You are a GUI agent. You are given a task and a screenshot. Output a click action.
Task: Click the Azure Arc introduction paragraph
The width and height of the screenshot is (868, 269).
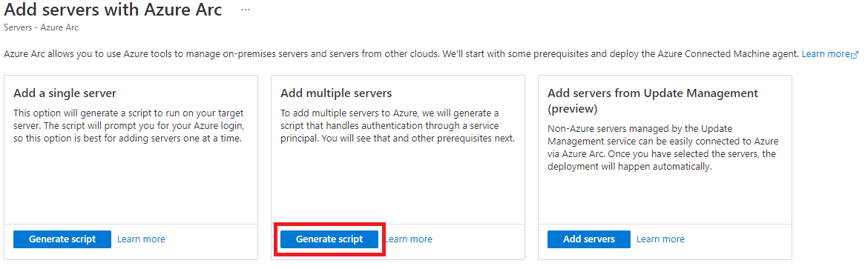pos(401,53)
